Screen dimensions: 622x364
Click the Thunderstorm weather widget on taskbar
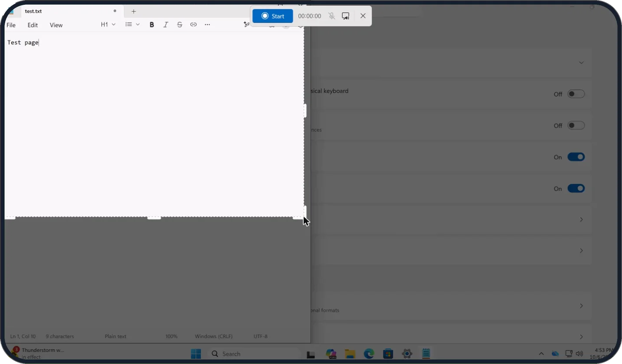[38, 353]
